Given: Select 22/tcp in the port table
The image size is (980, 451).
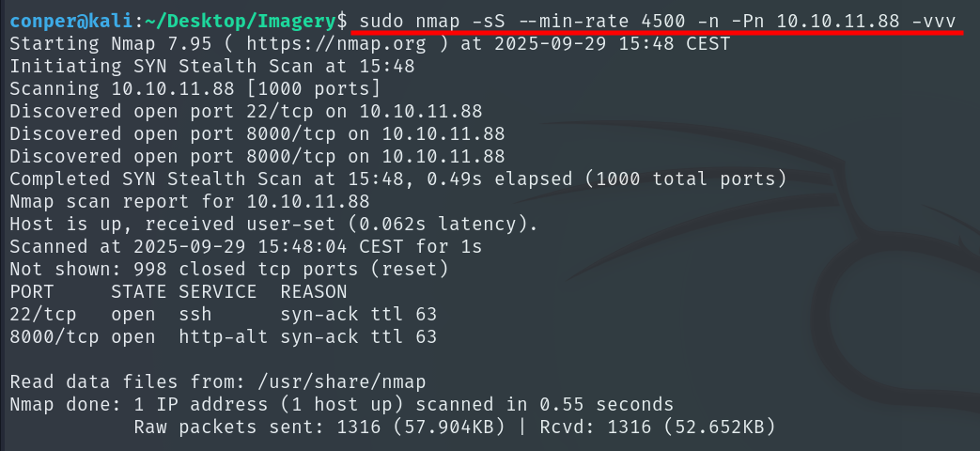Looking at the screenshot, I should click(43, 314).
